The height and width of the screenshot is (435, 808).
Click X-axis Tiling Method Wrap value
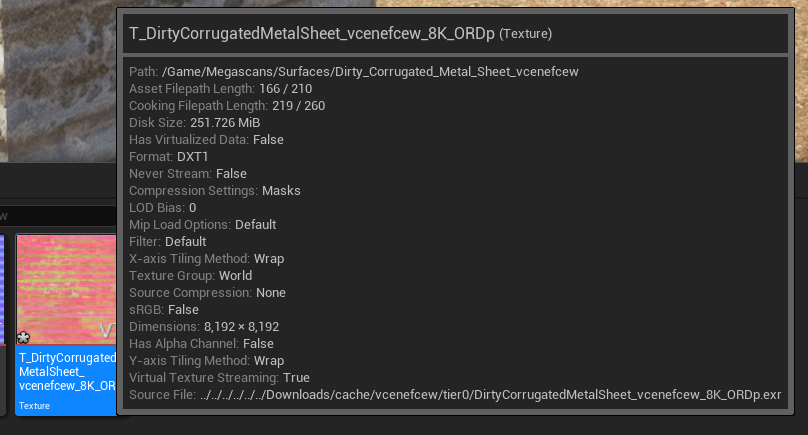(x=269, y=259)
